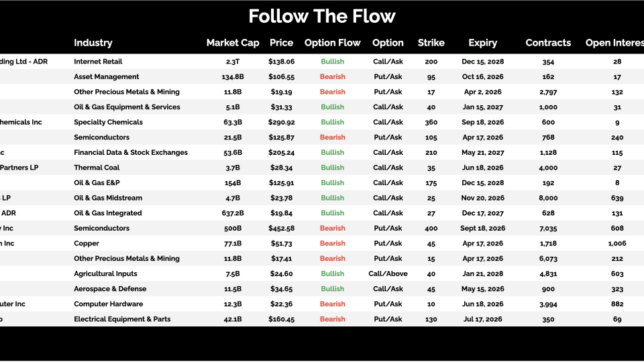The height and width of the screenshot is (362, 644).
Task: Click the Follow The Flow title
Action: point(322,16)
